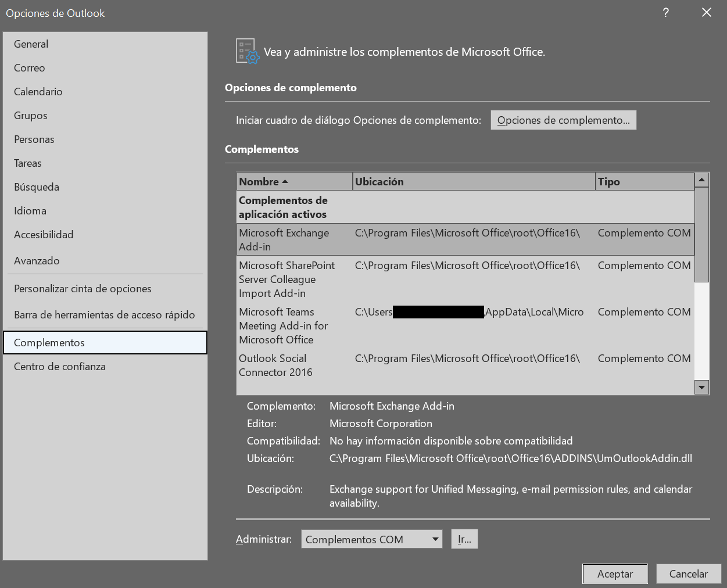Sort by the Tipo column header
Screen dimensions: 727x588
(x=645, y=181)
